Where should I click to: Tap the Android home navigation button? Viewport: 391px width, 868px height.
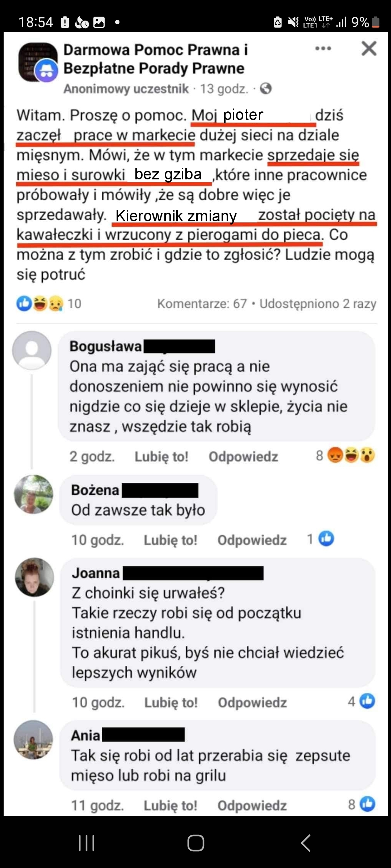[195, 843]
